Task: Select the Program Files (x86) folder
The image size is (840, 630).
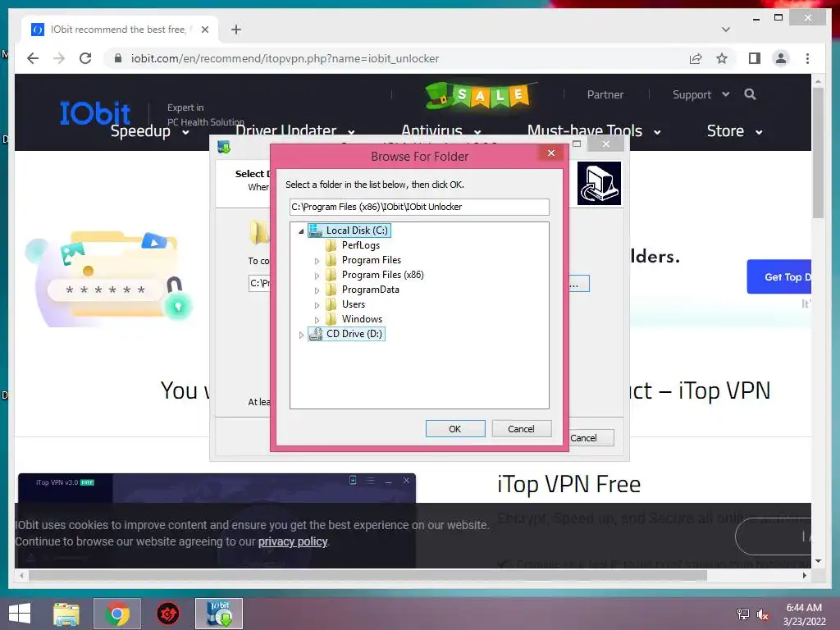Action: pos(382,275)
